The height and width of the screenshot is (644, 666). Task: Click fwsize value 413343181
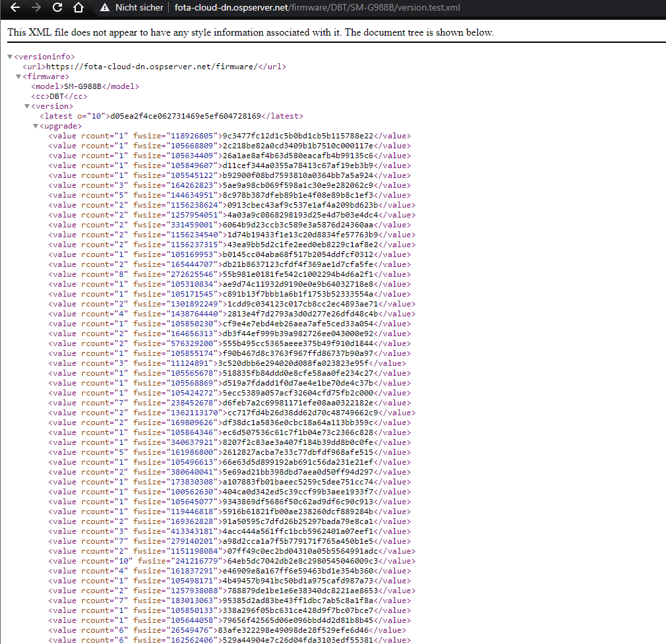point(192,531)
